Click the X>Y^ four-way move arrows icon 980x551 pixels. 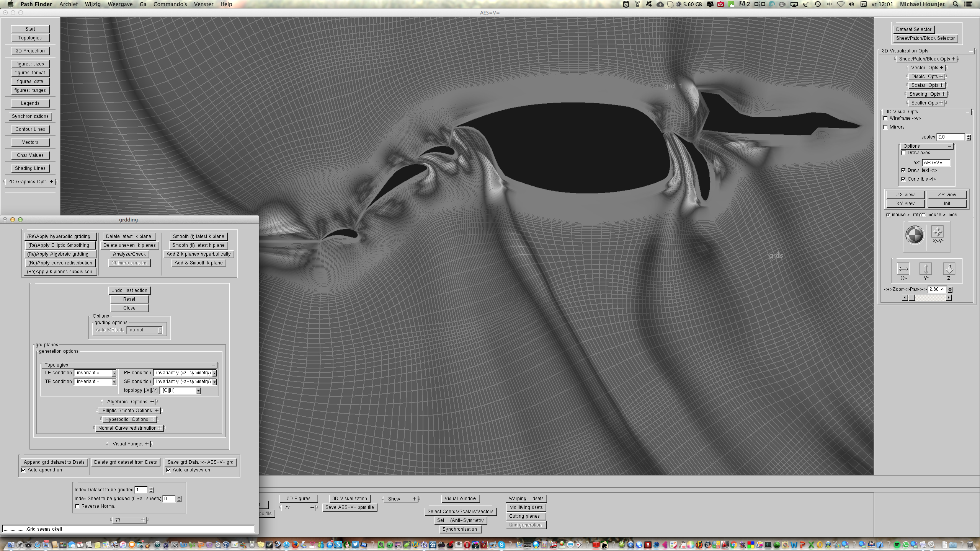pos(938,231)
